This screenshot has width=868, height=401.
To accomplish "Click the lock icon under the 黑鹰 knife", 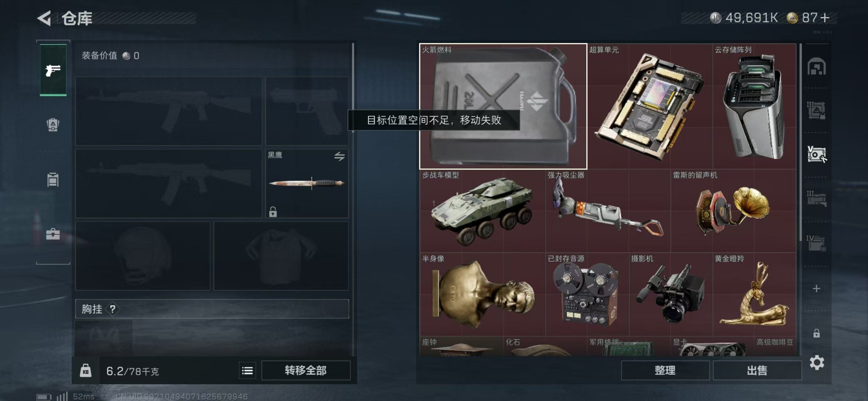I will 273,212.
